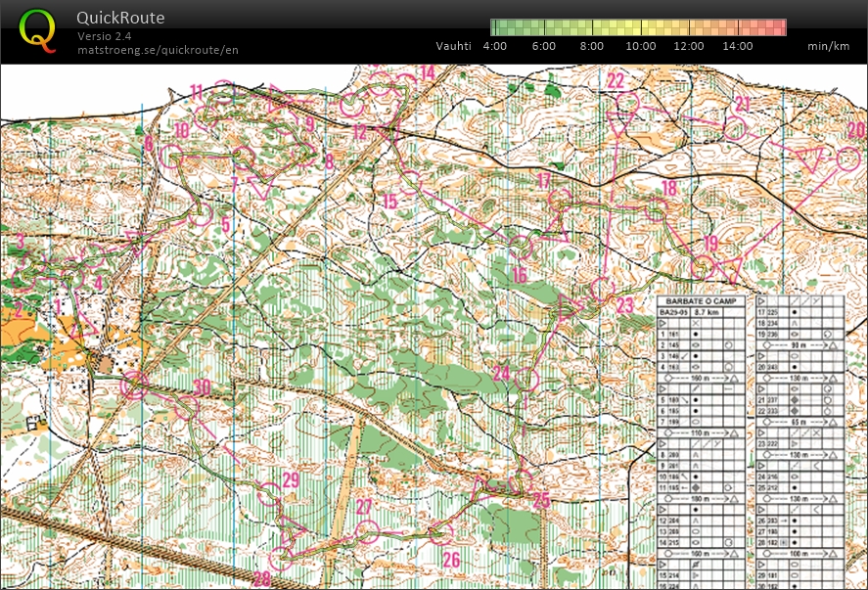The height and width of the screenshot is (590, 868).
Task: Select control circle 27 on the map
Action: click(366, 531)
